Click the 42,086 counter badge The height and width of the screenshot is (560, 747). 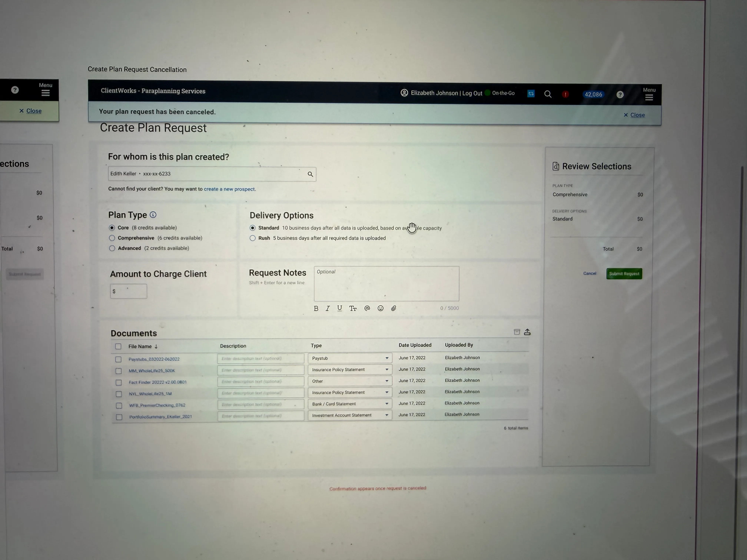(593, 94)
